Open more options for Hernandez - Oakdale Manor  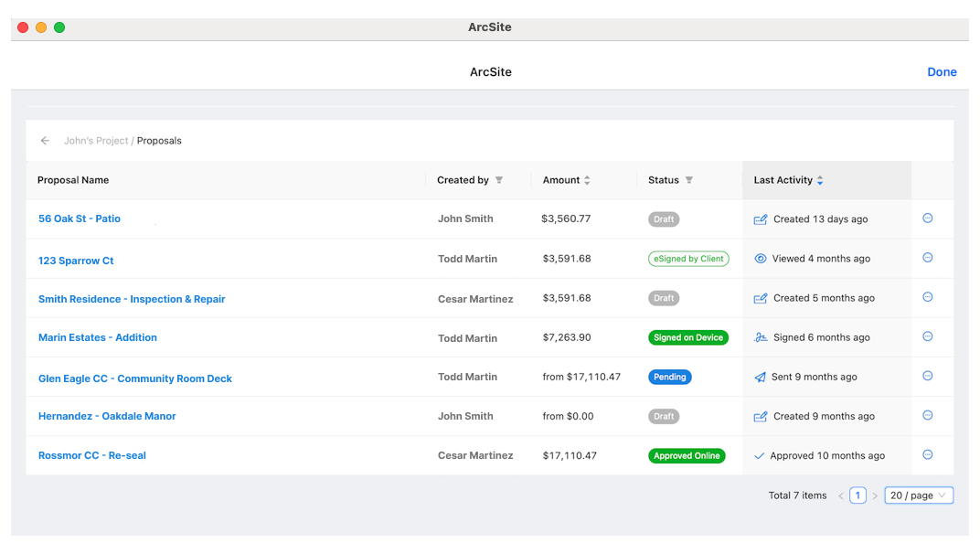[928, 415]
